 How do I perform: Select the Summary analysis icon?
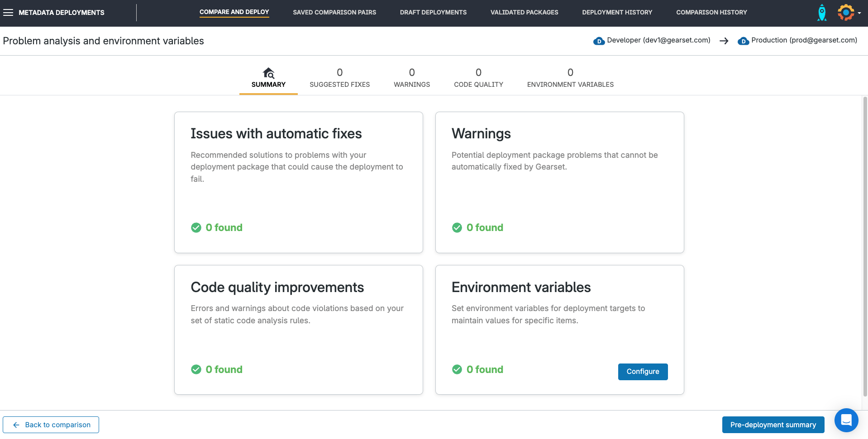[268, 73]
